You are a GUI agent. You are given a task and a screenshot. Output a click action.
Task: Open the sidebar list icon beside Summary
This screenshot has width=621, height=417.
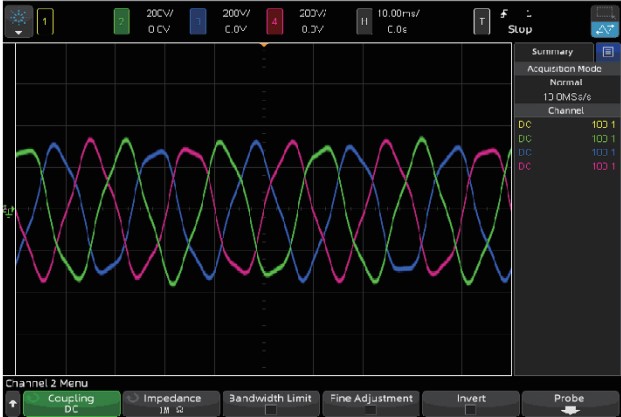coord(606,51)
